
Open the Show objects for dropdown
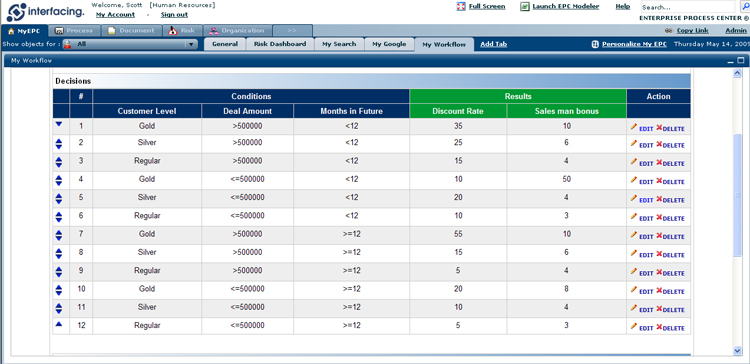click(130, 44)
